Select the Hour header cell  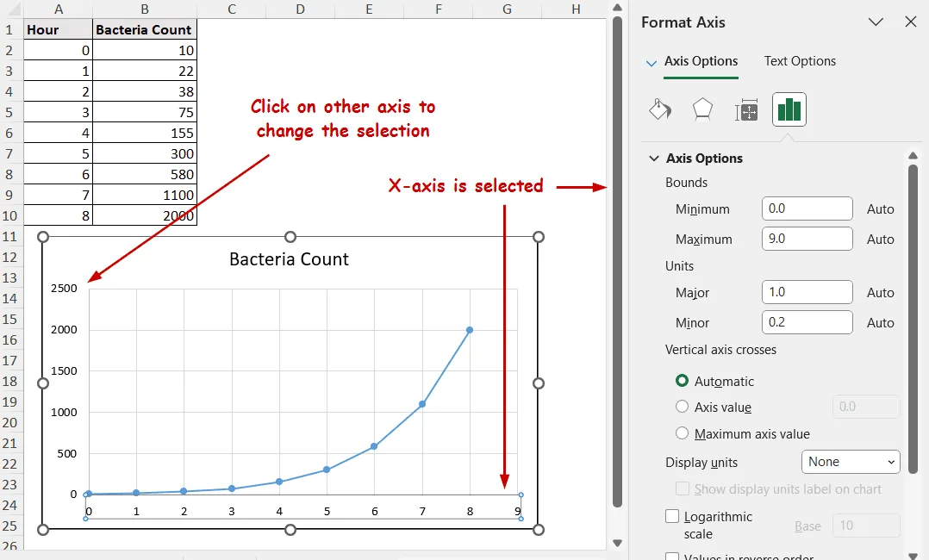tap(58, 29)
